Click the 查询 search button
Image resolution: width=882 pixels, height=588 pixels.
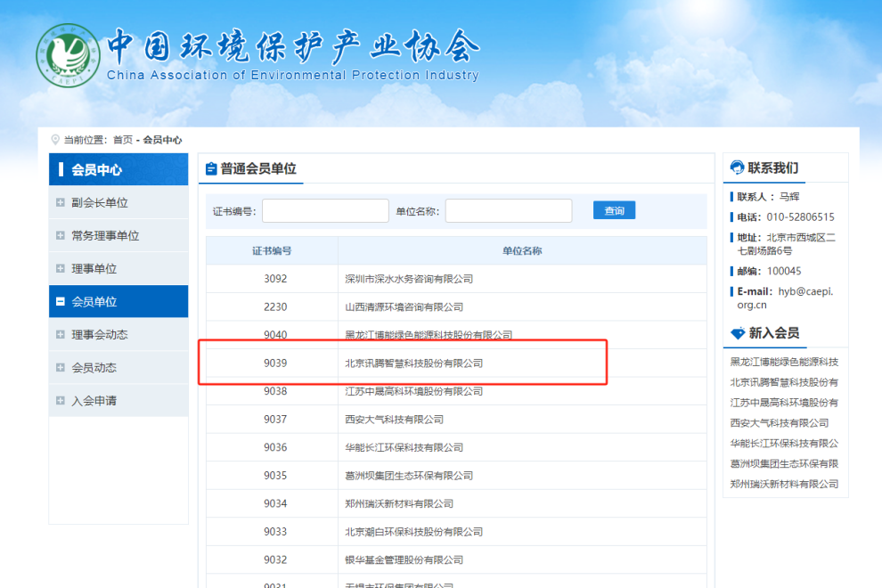pyautogui.click(x=614, y=210)
